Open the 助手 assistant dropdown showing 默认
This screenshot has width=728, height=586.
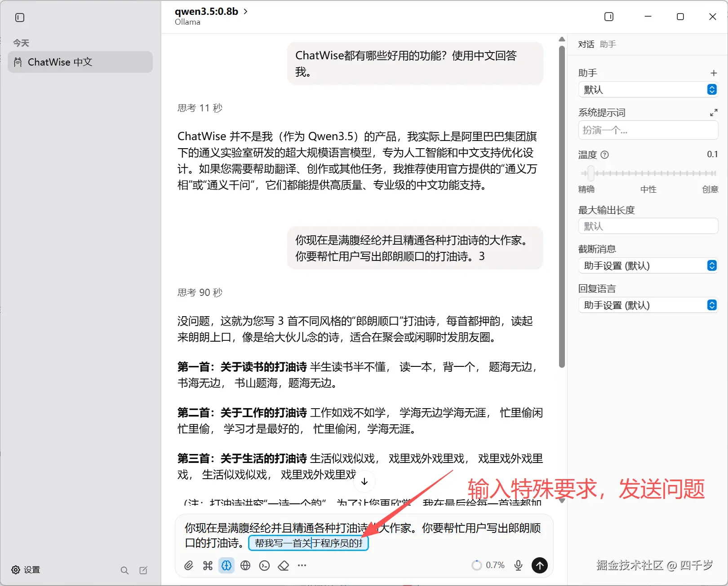tap(648, 89)
